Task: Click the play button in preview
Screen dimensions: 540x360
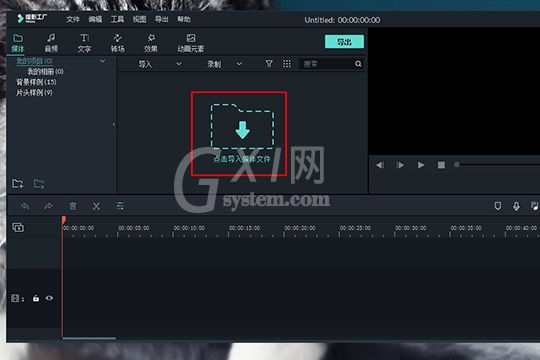Action: 421,165
